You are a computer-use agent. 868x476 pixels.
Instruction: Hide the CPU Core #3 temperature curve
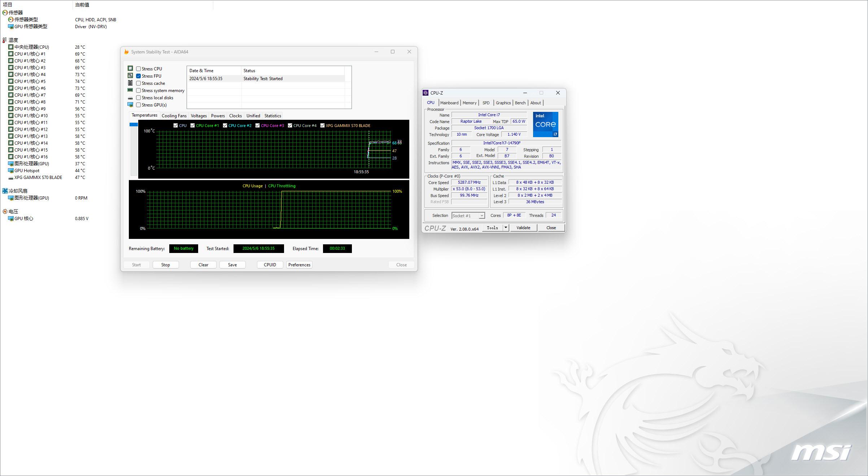(258, 125)
